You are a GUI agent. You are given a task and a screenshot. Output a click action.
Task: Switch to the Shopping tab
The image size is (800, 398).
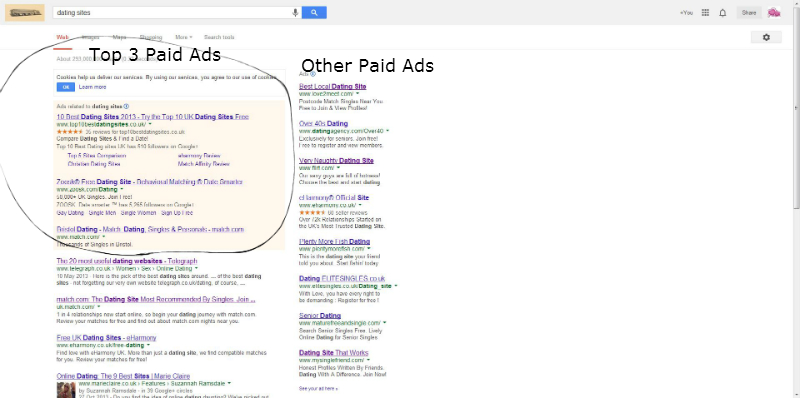(151, 37)
